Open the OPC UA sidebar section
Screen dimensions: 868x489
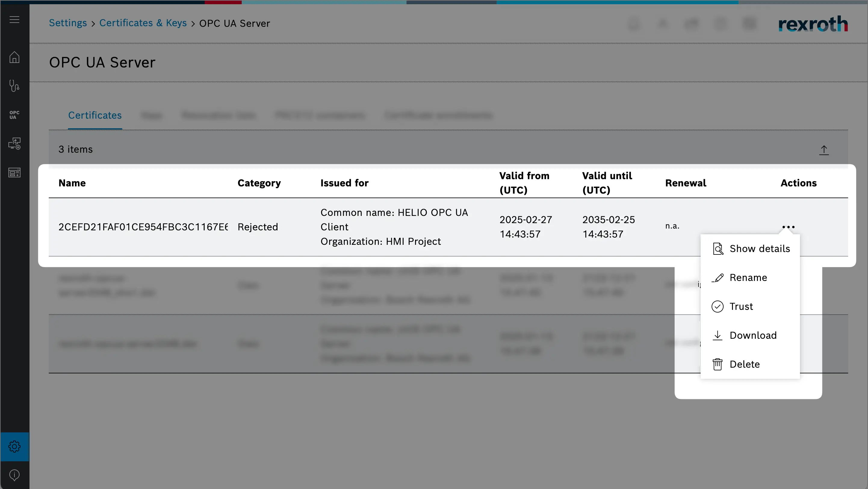(14, 115)
